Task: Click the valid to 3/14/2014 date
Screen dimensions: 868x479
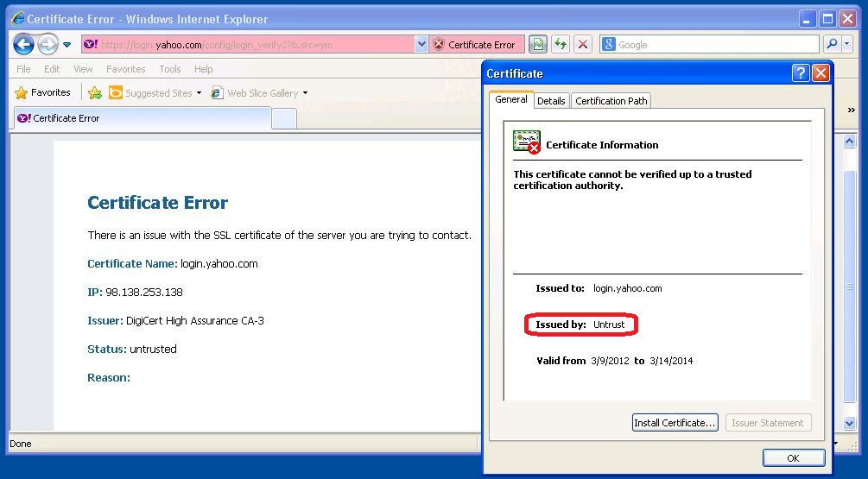Action: [671, 361]
